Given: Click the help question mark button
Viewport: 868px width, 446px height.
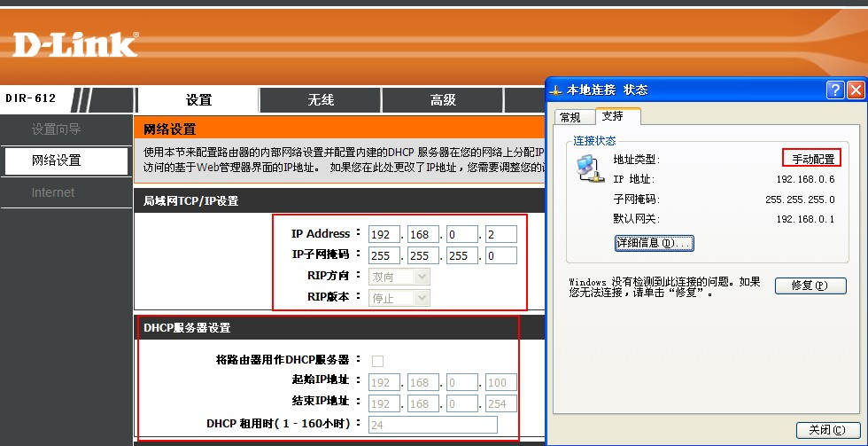Looking at the screenshot, I should click(835, 90).
